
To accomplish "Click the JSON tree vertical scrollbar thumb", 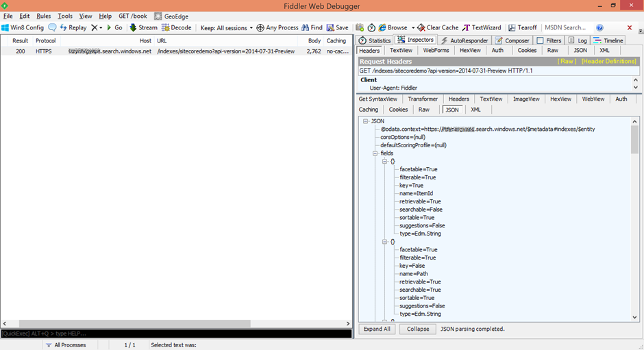I will click(634, 140).
